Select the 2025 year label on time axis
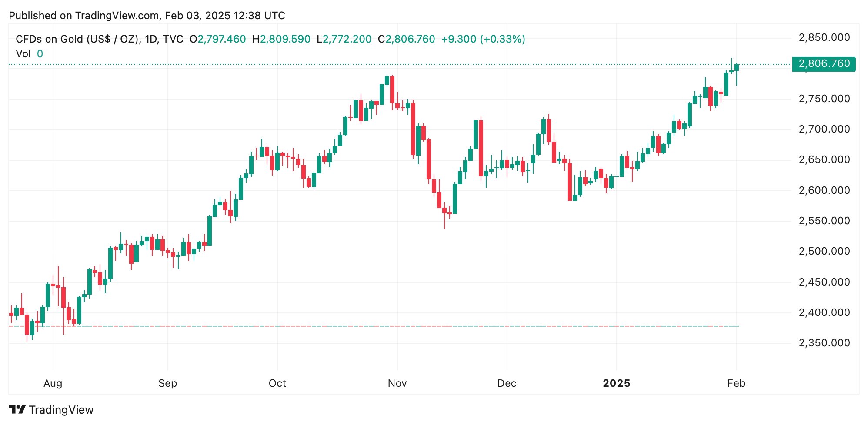868x425 pixels. pos(616,383)
